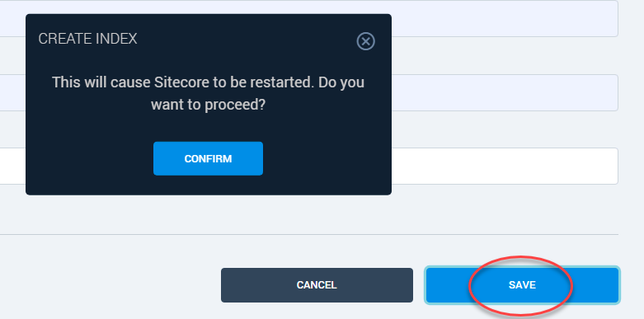Save the index settings
The width and height of the screenshot is (644, 319).
click(522, 285)
